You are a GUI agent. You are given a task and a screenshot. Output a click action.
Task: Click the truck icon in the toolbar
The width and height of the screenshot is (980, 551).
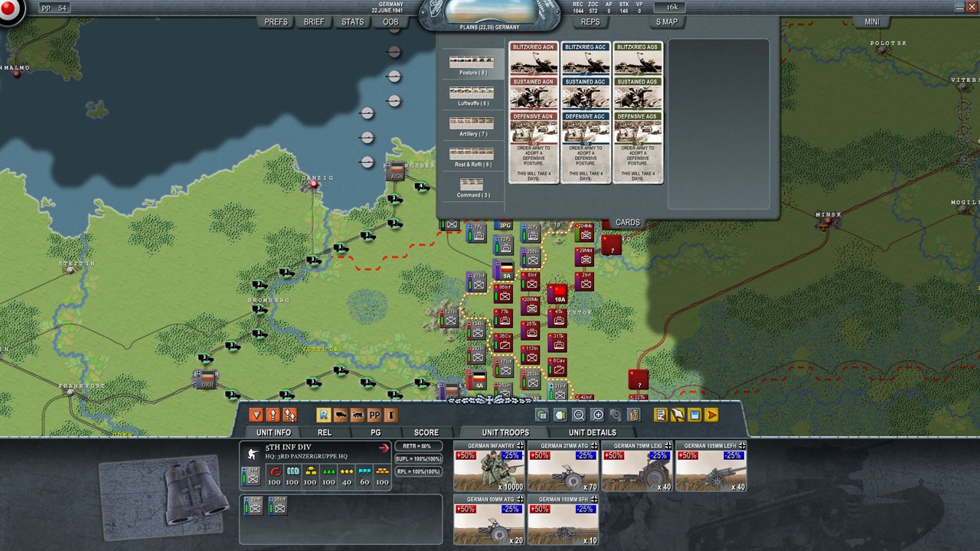[341, 415]
